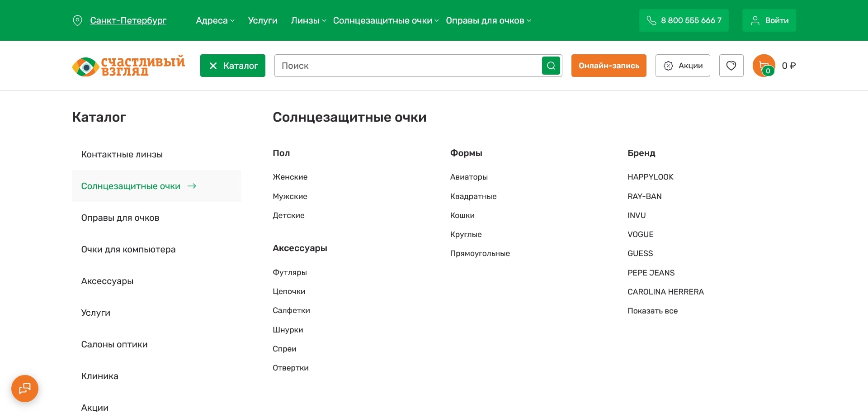The image size is (868, 413).
Task: Click the Войти login button
Action: pos(769,20)
